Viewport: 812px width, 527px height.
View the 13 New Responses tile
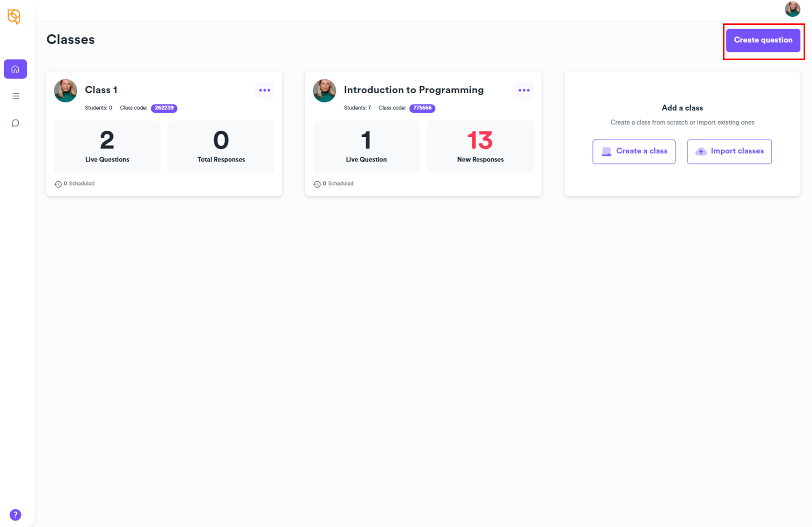click(x=480, y=147)
